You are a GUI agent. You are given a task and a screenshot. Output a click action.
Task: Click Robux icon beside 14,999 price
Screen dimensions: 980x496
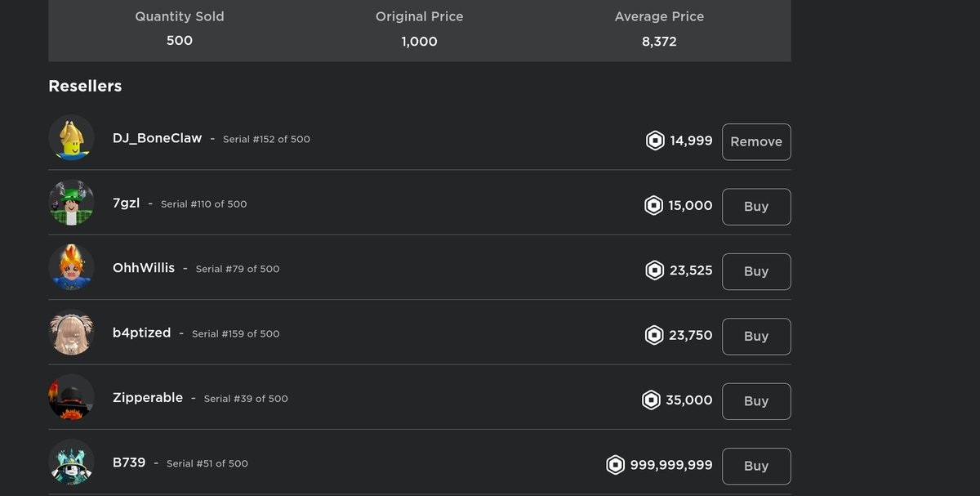[x=655, y=141]
